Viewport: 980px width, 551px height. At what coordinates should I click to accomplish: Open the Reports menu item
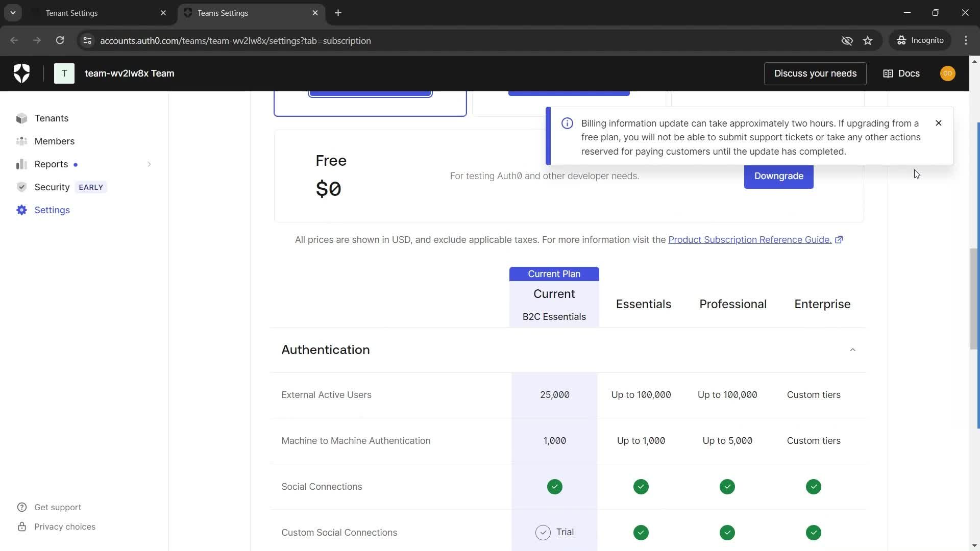tap(51, 164)
